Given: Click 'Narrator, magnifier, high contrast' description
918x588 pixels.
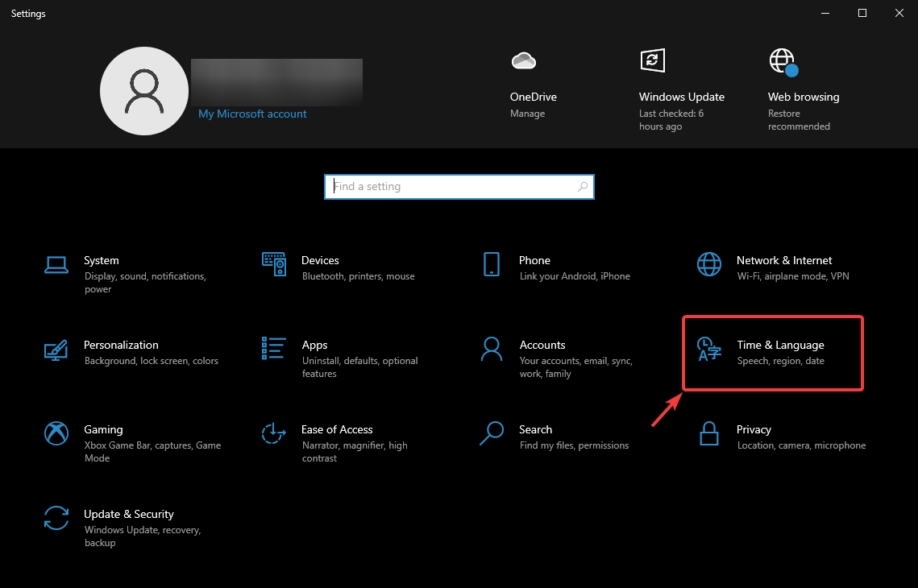Looking at the screenshot, I should click(x=355, y=452).
